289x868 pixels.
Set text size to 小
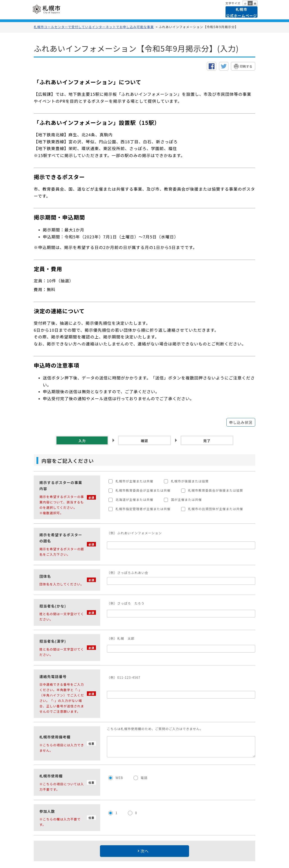point(245,3)
